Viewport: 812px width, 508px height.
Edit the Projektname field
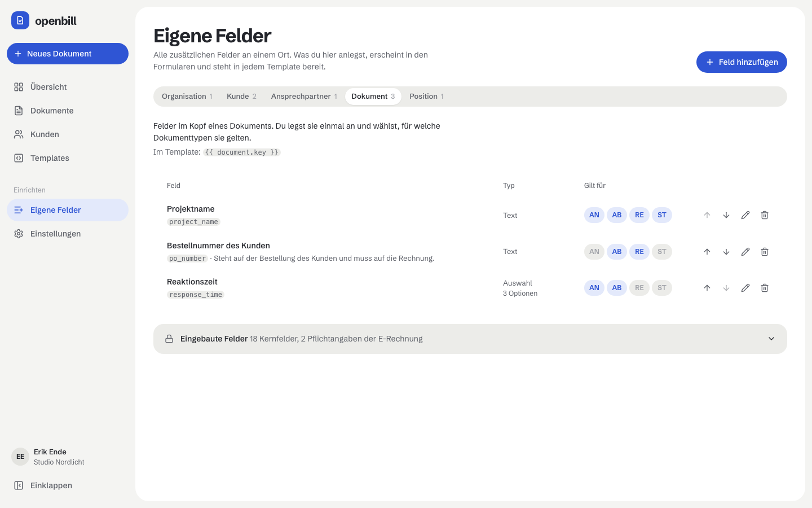[745, 215]
